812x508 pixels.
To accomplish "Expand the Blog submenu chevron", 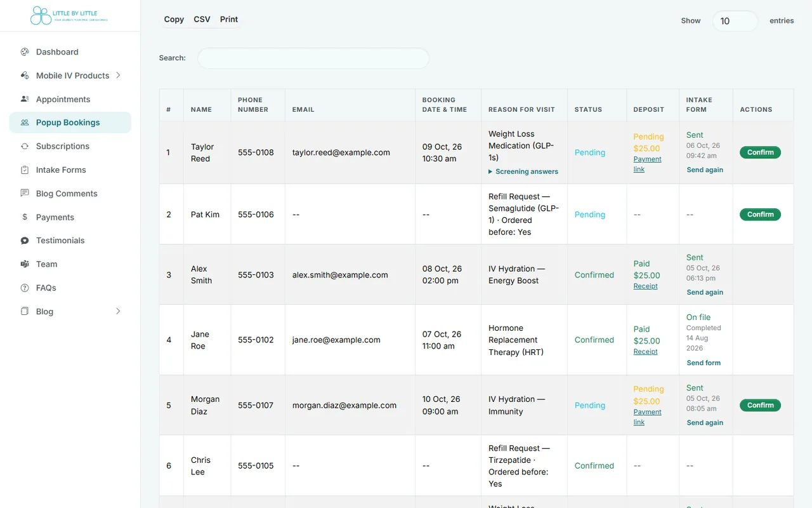I will click(x=118, y=311).
